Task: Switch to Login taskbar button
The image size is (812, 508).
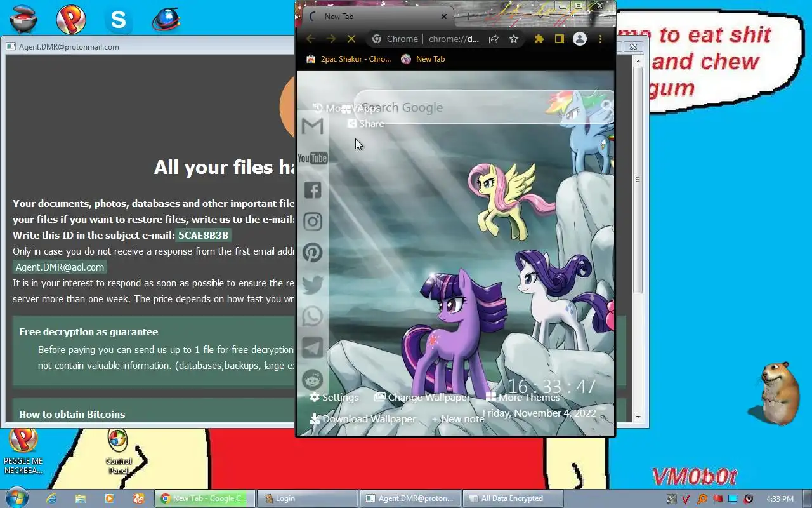Action: point(308,498)
